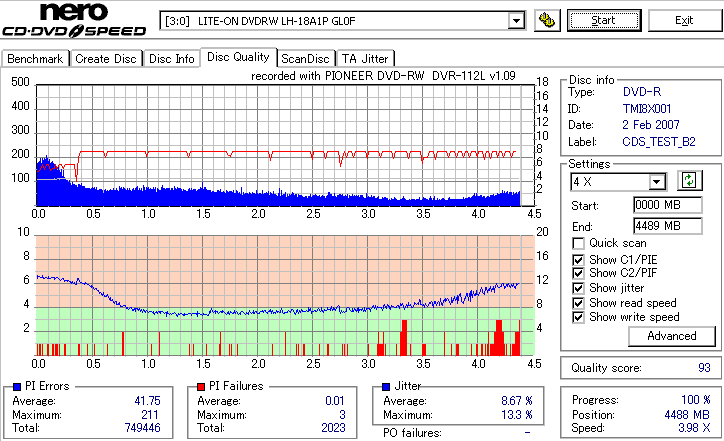
Task: Click the green refresh speeds icon
Action: point(689,180)
